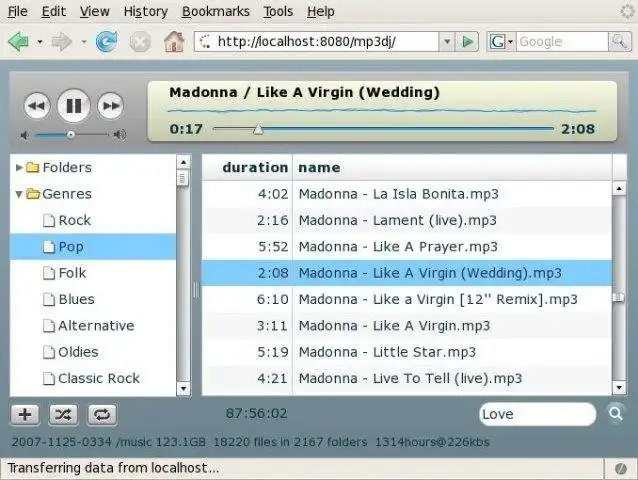Click the loud speaker icon
The width and height of the screenshot is (638, 480).
[120, 135]
